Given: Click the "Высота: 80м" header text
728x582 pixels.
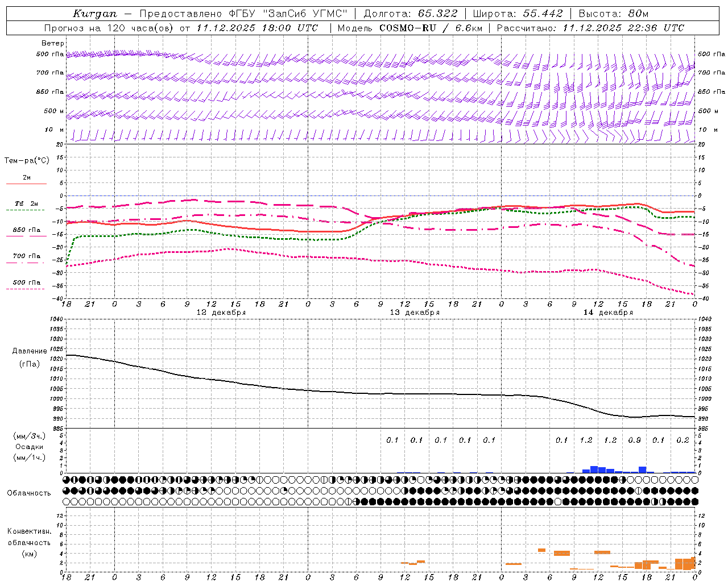Looking at the screenshot, I should tap(613, 14).
